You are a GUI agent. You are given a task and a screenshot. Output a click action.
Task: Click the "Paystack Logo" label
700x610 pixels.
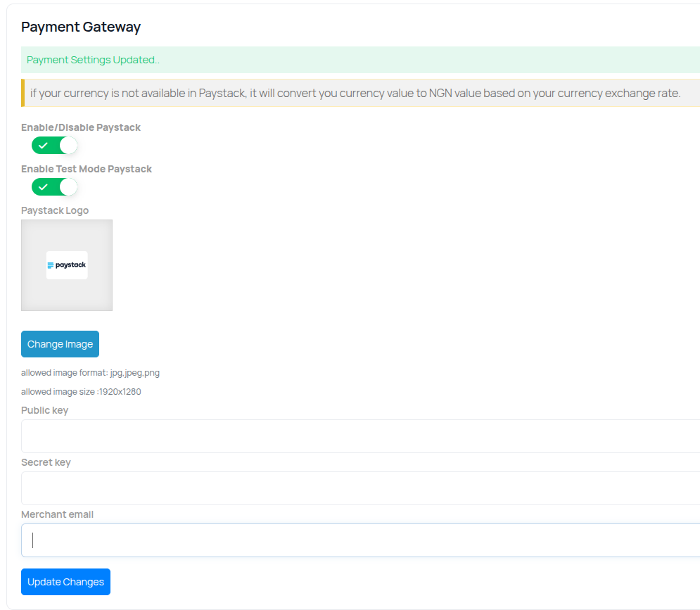(55, 210)
